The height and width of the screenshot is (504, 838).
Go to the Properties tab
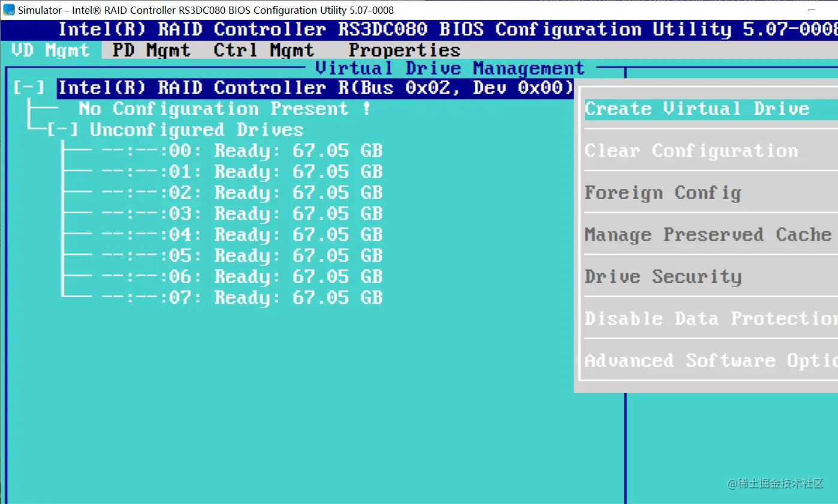[x=405, y=50]
